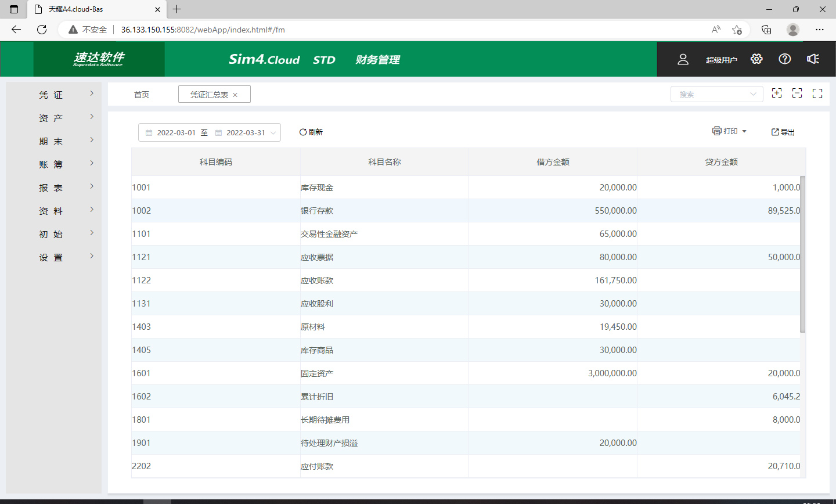The height and width of the screenshot is (504, 836).
Task: Open settings gear icon in header
Action: [x=756, y=59]
